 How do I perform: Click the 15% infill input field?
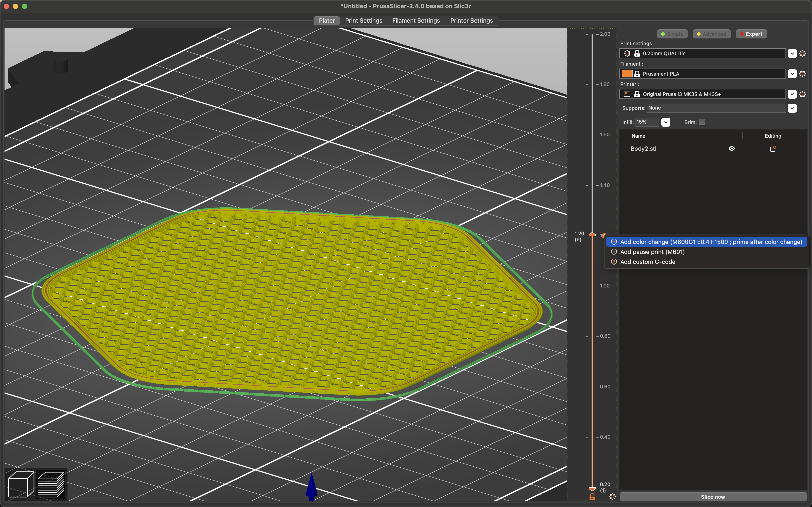(x=648, y=122)
